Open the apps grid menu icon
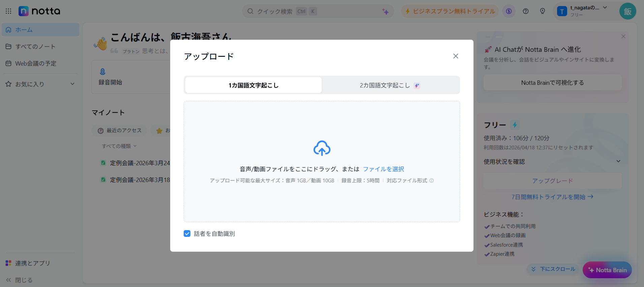This screenshot has height=287, width=644. 8,11
